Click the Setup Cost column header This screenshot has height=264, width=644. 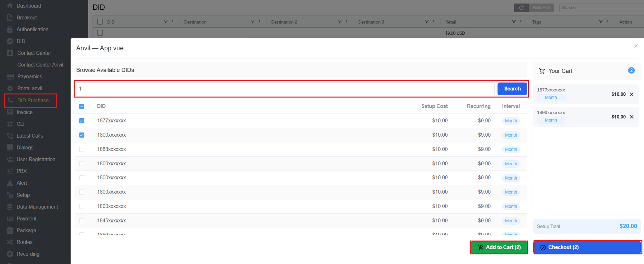coord(434,106)
